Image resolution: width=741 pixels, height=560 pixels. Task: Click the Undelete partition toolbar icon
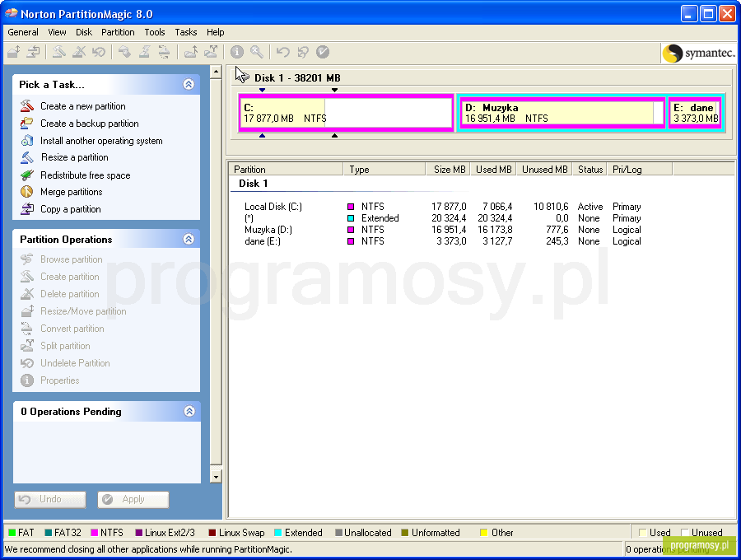[x=99, y=52]
